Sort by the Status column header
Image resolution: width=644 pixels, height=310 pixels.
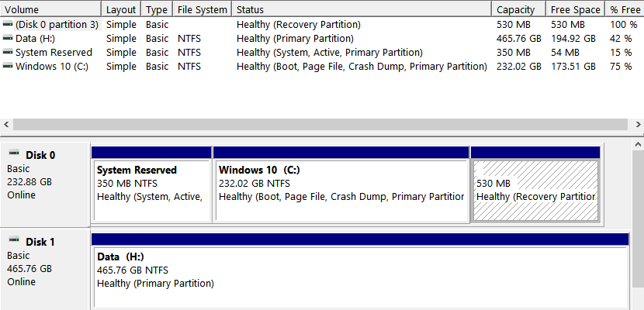362,9
